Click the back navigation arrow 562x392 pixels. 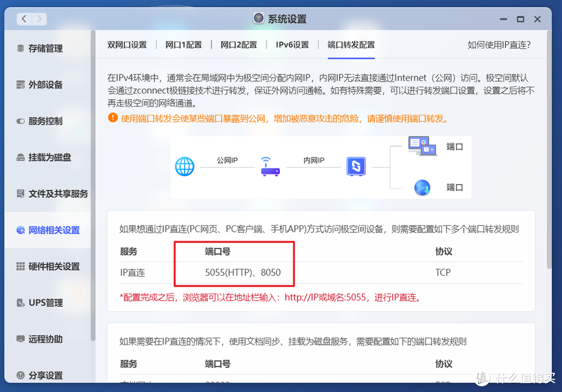pyautogui.click(x=24, y=18)
